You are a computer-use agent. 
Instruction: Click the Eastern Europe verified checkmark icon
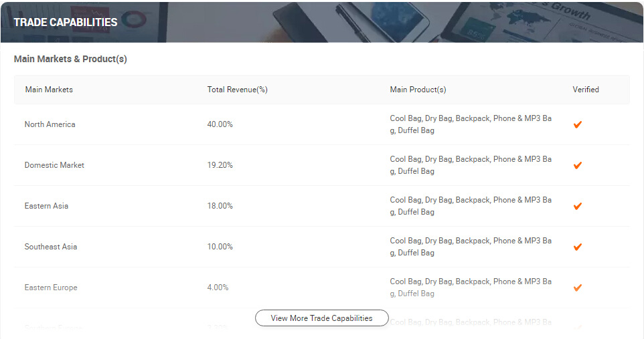tap(577, 288)
